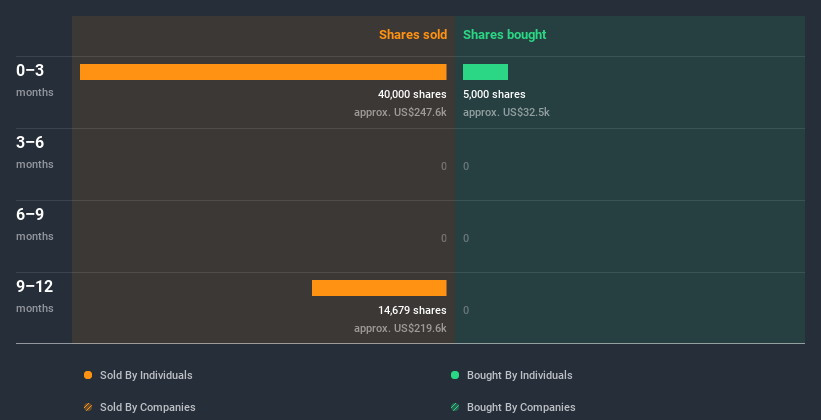The height and width of the screenshot is (420, 821).
Task: Click the orange 0–3 months shares sold bar
Action: pos(263,72)
